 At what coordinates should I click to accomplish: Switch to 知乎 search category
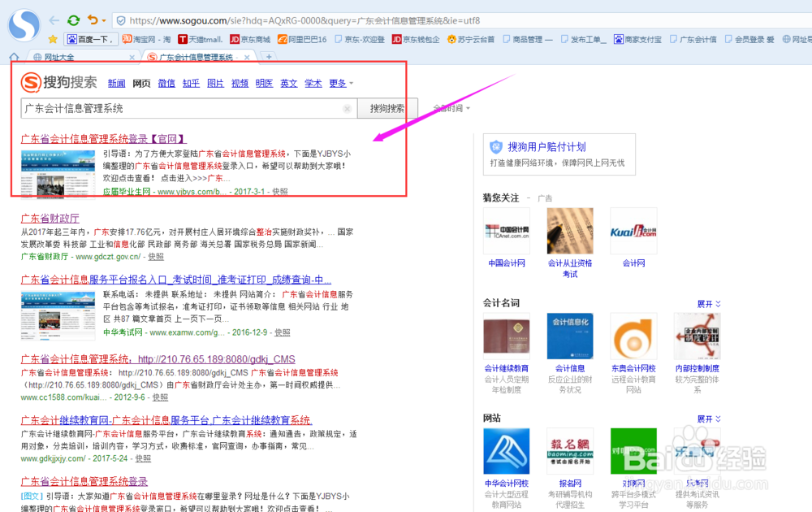[x=191, y=83]
